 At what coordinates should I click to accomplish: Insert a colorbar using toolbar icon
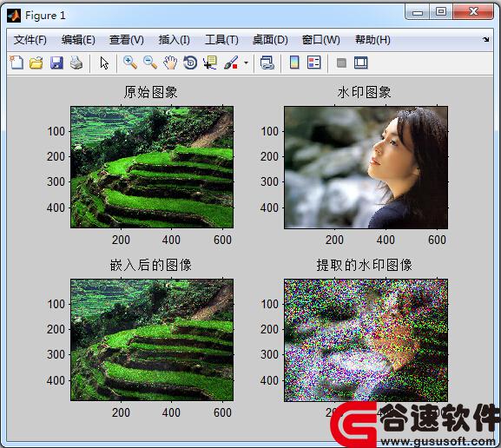[294, 63]
